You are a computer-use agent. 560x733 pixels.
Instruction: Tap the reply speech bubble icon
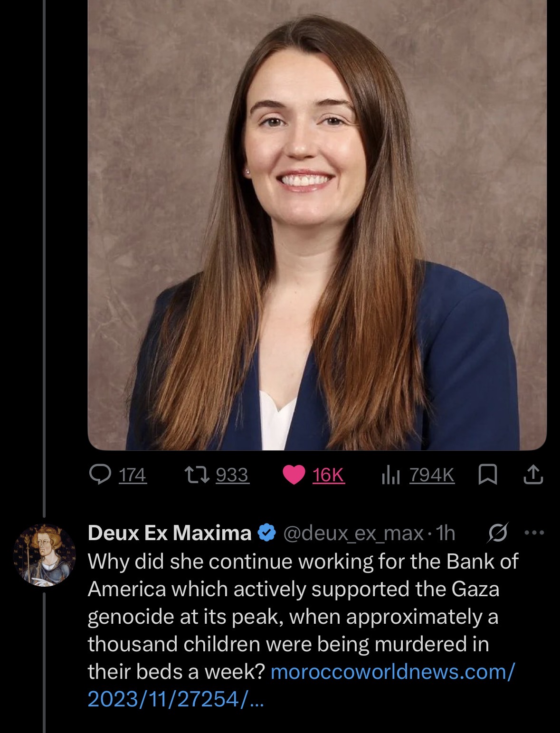(x=100, y=475)
